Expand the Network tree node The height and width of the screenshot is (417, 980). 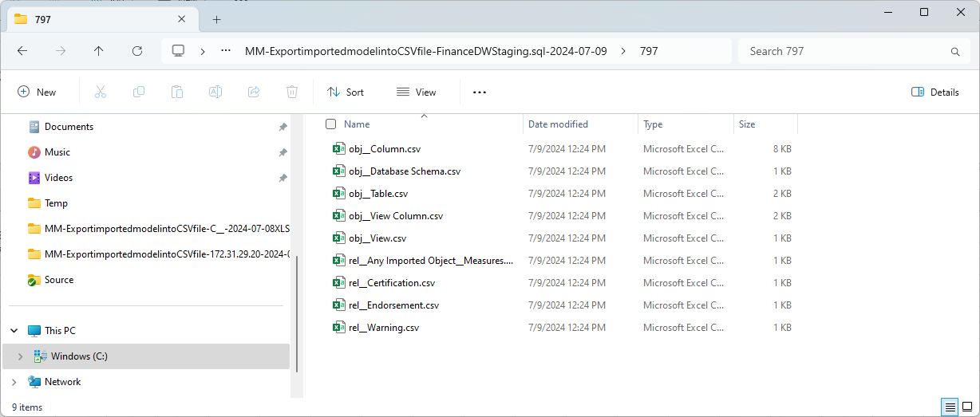click(x=14, y=382)
